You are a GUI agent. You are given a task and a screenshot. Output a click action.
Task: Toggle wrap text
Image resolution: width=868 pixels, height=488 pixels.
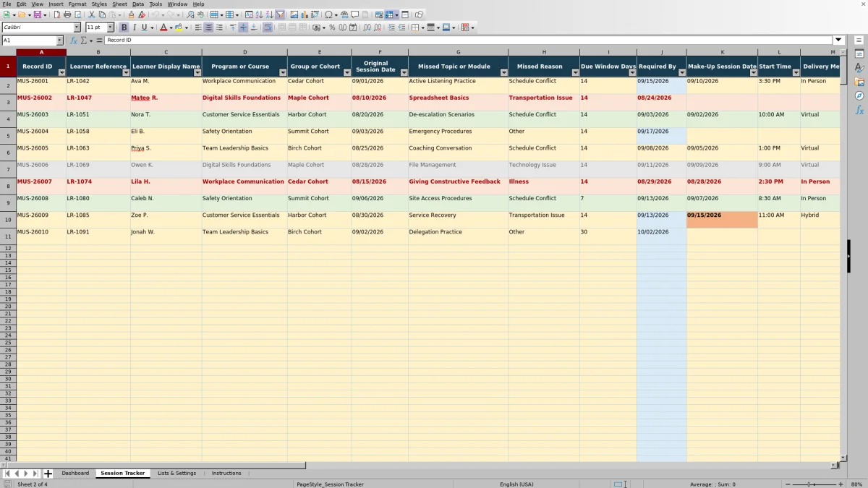(268, 27)
